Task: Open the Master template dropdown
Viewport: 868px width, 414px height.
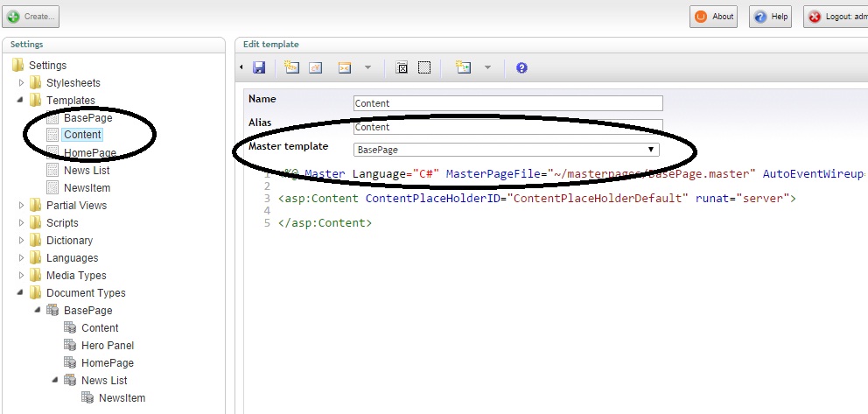Action: [507, 150]
